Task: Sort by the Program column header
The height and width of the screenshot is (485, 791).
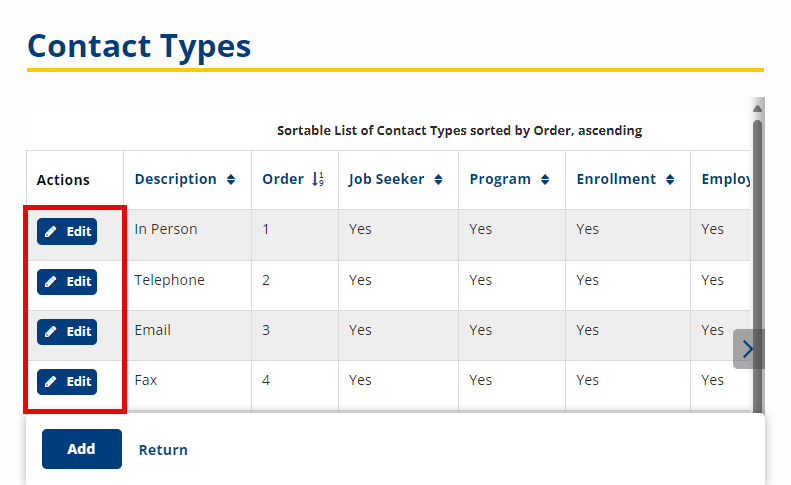Action: pos(500,179)
